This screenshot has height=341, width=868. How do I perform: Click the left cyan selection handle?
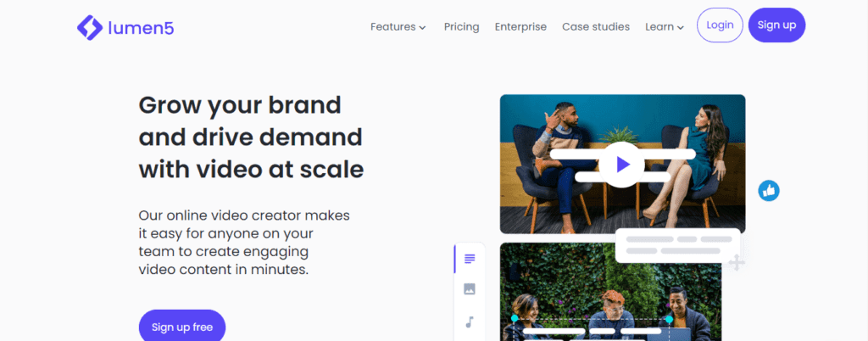pos(515,319)
